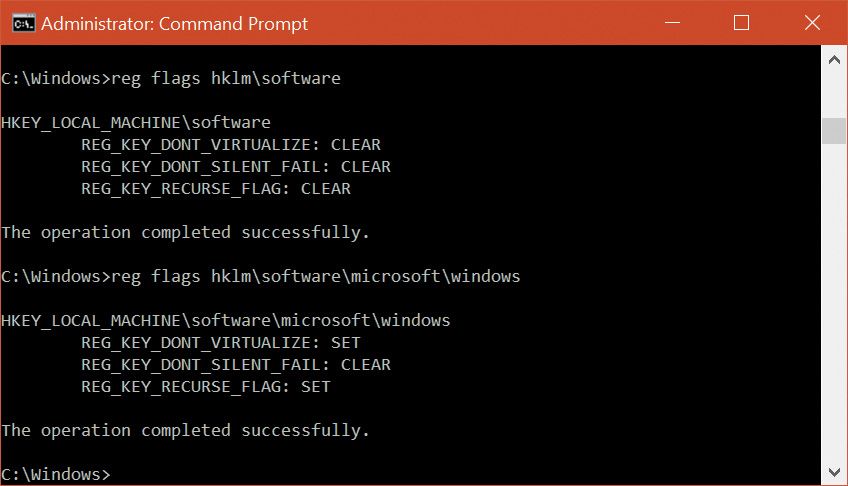The image size is (848, 486).
Task: Click the "REG_KEY_RECURSE_FLAG: SET" line
Action: pos(206,386)
